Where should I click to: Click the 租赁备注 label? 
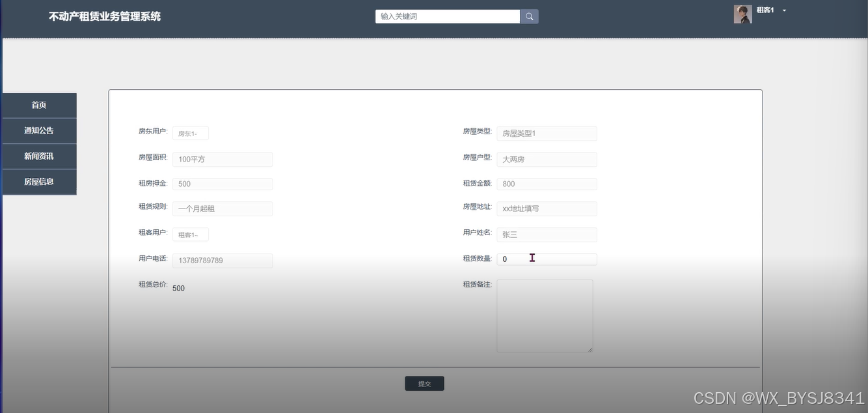(478, 285)
